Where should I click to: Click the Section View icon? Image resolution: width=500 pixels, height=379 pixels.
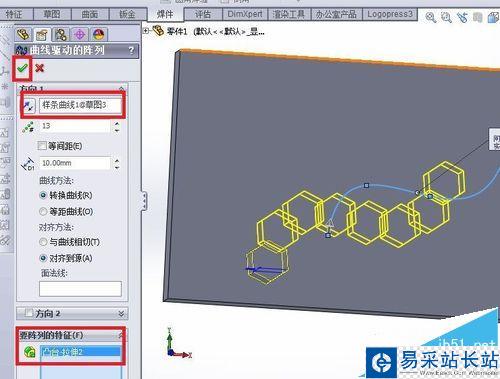coord(478,17)
